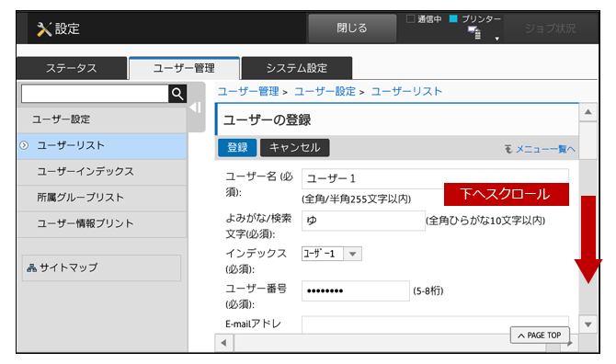616x364 pixels.
Task: Select the ユーザー管理 tab
Action: [x=184, y=68]
